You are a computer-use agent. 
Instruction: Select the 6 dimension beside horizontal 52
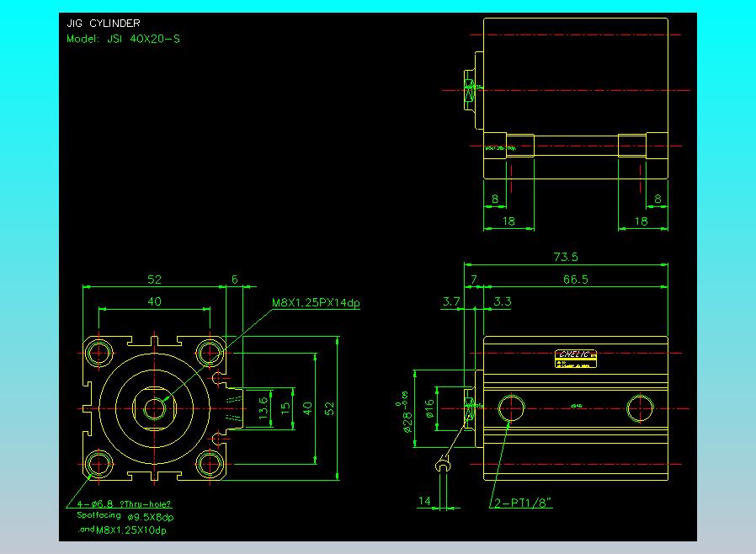[x=235, y=280]
